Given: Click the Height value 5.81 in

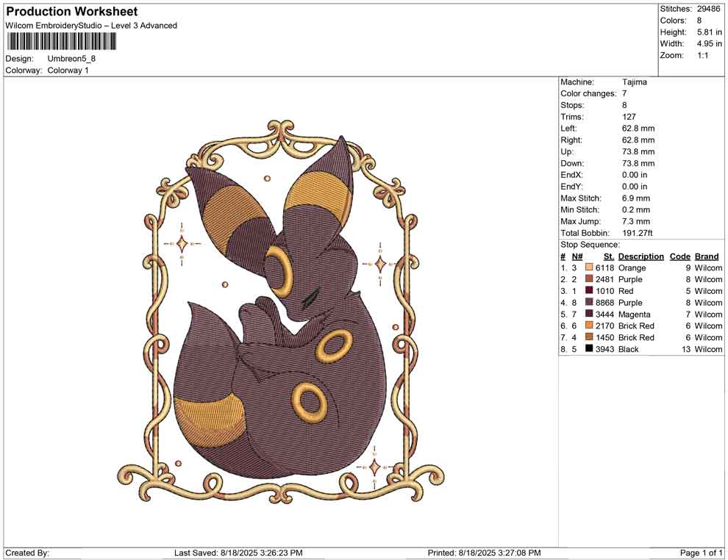Looking at the screenshot, I should (710, 32).
